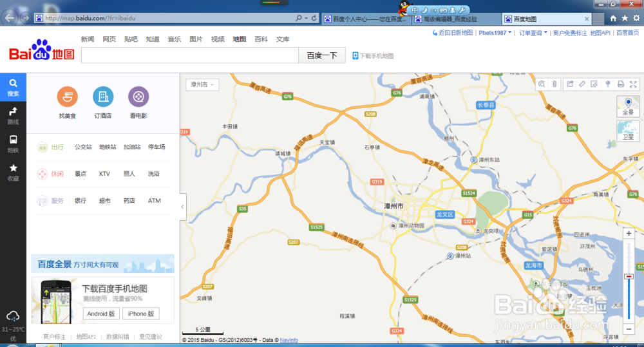Open the Phels1987 account dropdown
The image size is (644, 347).
click(495, 33)
